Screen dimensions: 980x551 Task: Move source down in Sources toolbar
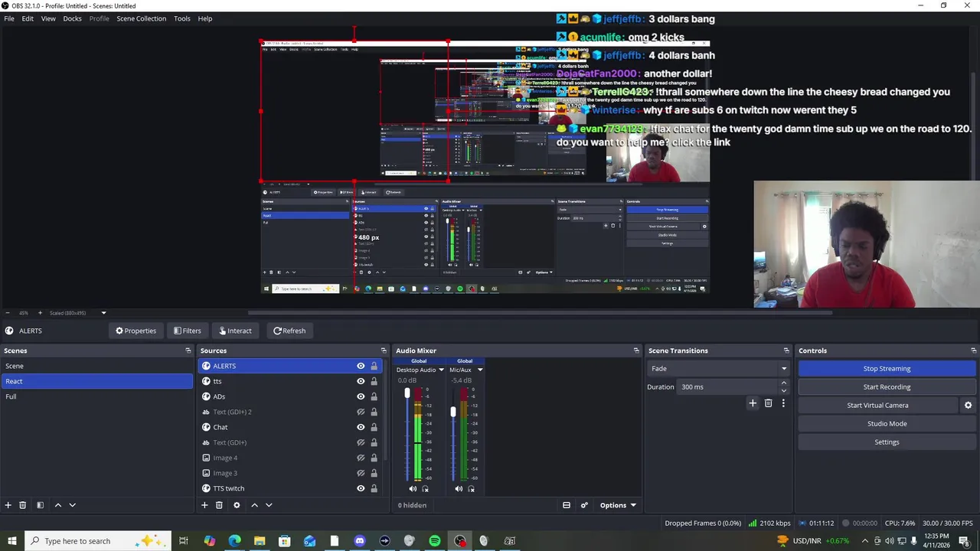(269, 505)
